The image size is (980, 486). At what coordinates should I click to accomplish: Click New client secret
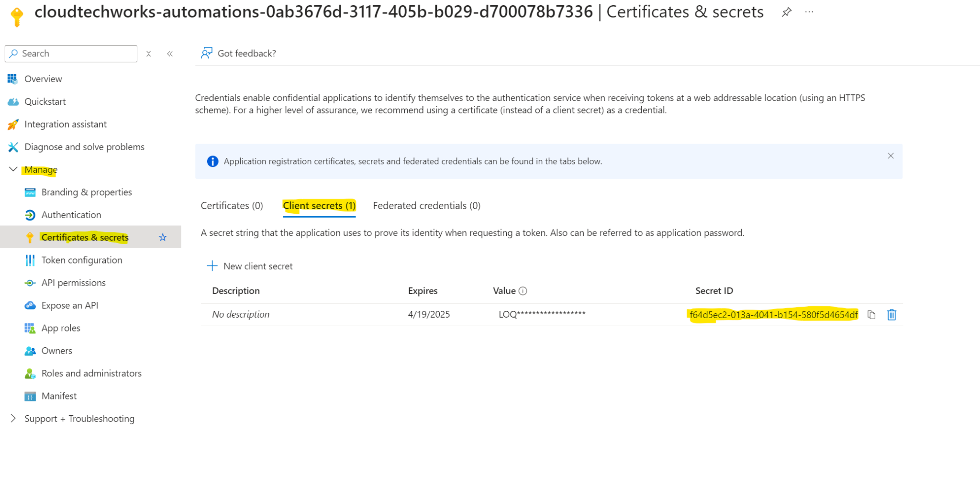pyautogui.click(x=250, y=266)
